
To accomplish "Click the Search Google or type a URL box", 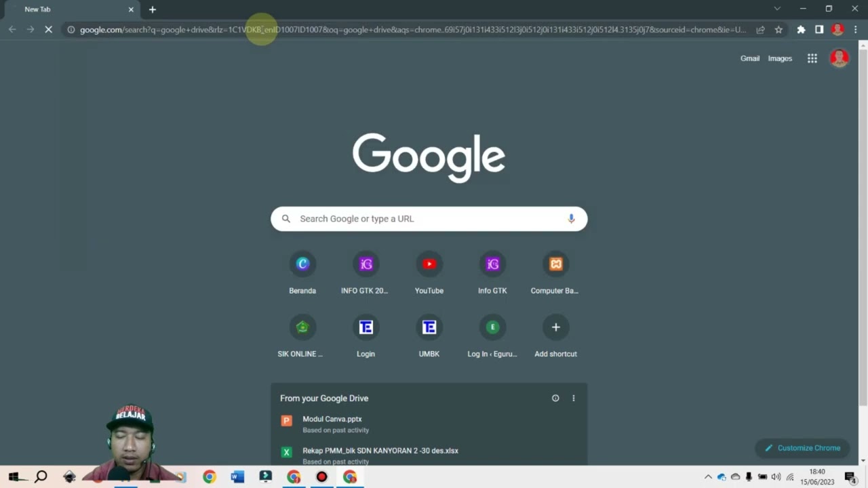I will click(429, 218).
